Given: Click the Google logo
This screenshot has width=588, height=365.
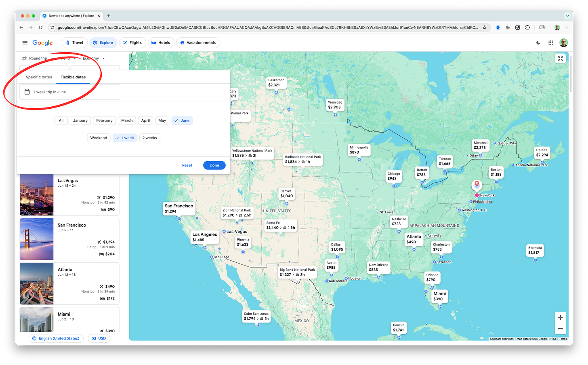Looking at the screenshot, I should click(42, 42).
